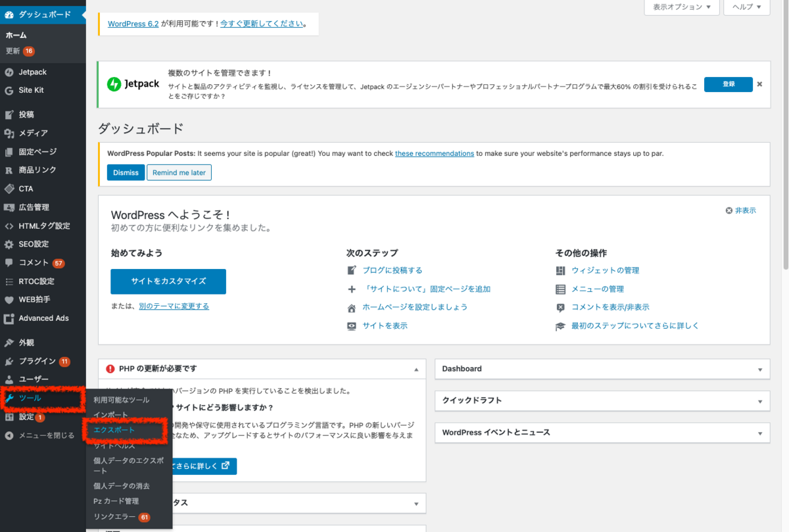The width and height of the screenshot is (789, 532).
Task: Click the Dismiss button
Action: (x=126, y=172)
